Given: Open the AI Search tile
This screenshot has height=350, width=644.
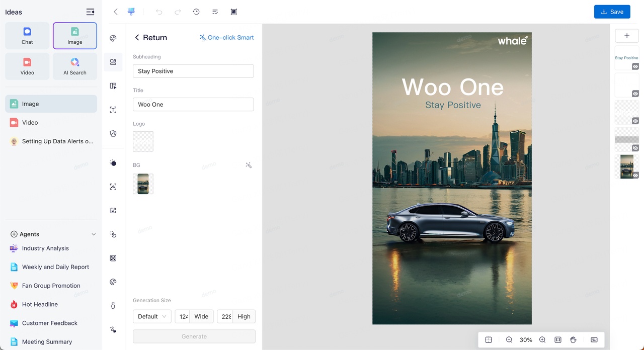Looking at the screenshot, I should click(x=75, y=66).
